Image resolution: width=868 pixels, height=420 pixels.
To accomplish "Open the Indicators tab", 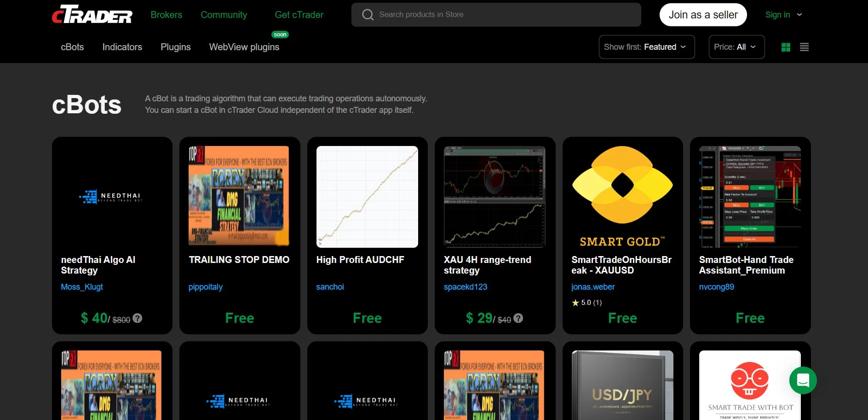I will [122, 47].
